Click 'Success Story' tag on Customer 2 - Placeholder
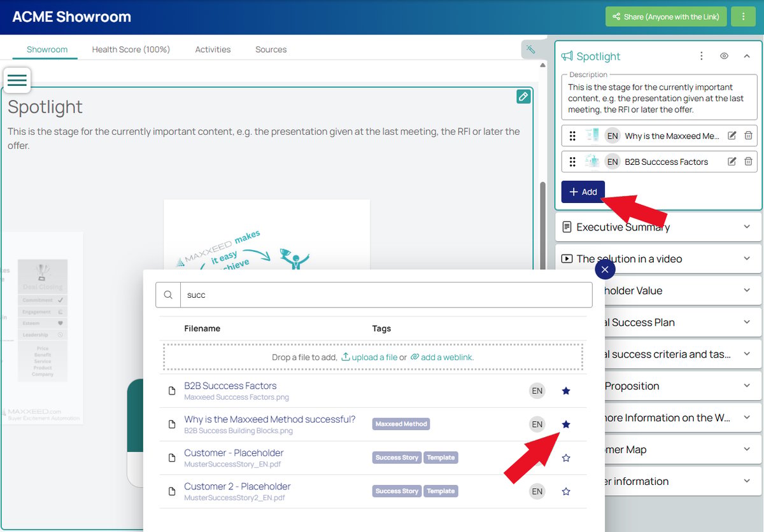 click(x=397, y=491)
